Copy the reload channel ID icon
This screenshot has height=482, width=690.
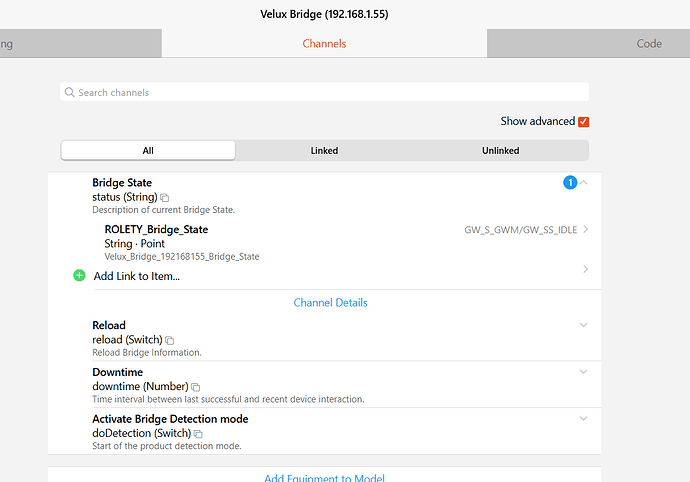169,341
